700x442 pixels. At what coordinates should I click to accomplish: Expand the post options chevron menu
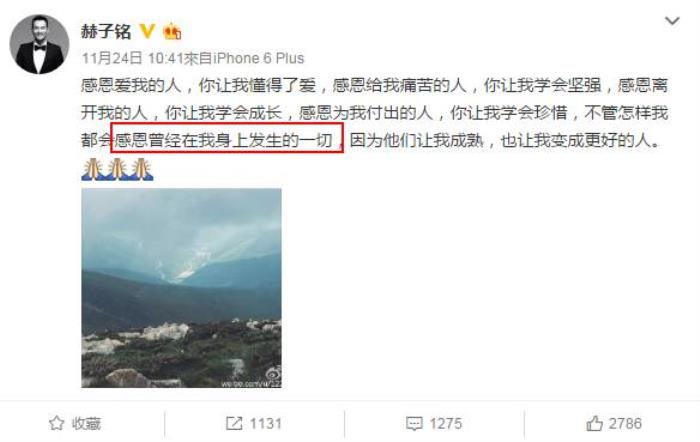coord(672,21)
